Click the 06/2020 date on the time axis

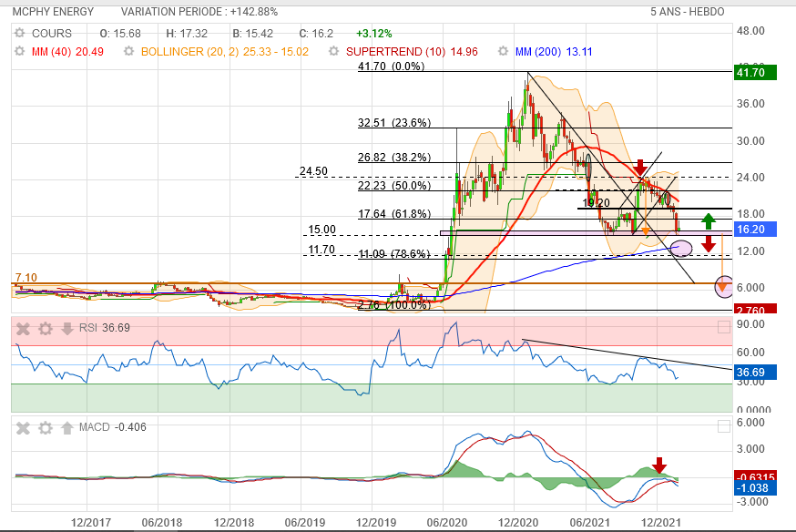pos(447,522)
